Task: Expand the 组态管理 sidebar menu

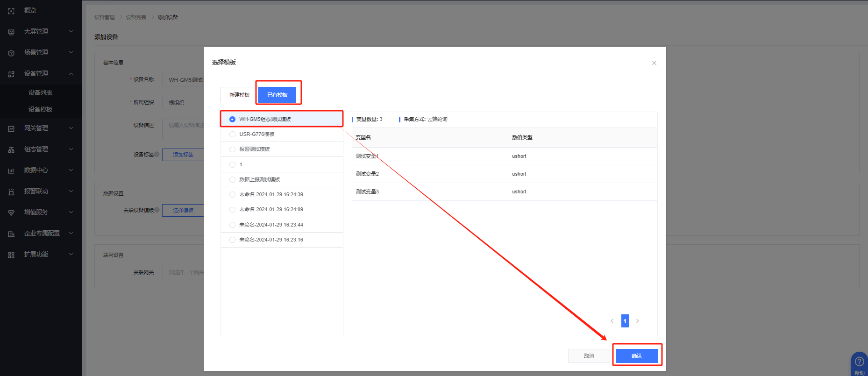Action: [71, 149]
